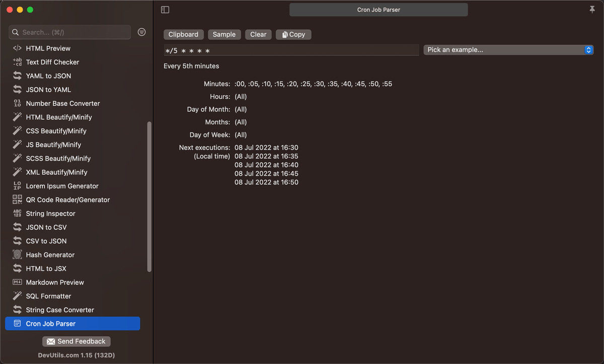Click the String Inspector ABC icon
604x364 pixels.
tap(17, 213)
